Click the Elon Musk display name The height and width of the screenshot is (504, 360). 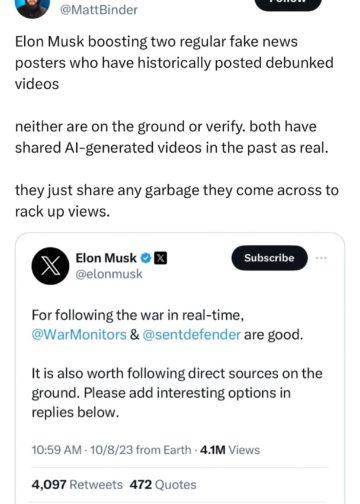click(x=106, y=258)
